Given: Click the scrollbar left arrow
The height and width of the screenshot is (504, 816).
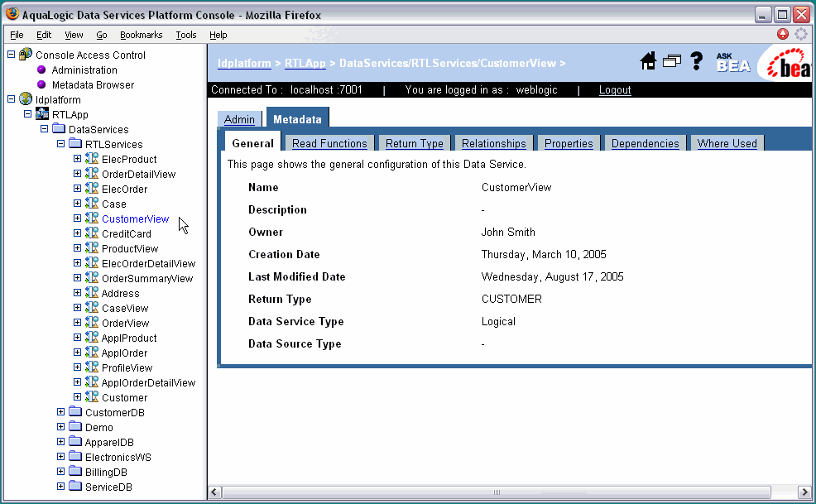Looking at the screenshot, I should coord(214,492).
